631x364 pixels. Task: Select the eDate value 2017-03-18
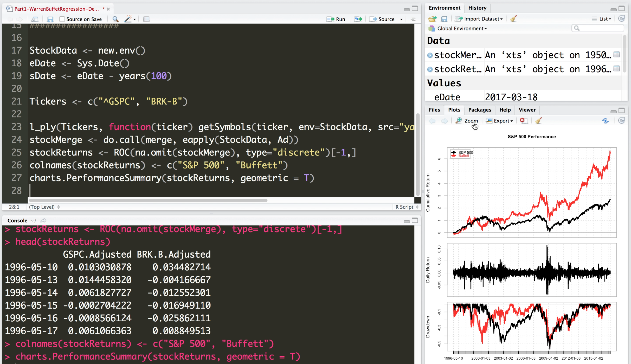[x=511, y=97]
